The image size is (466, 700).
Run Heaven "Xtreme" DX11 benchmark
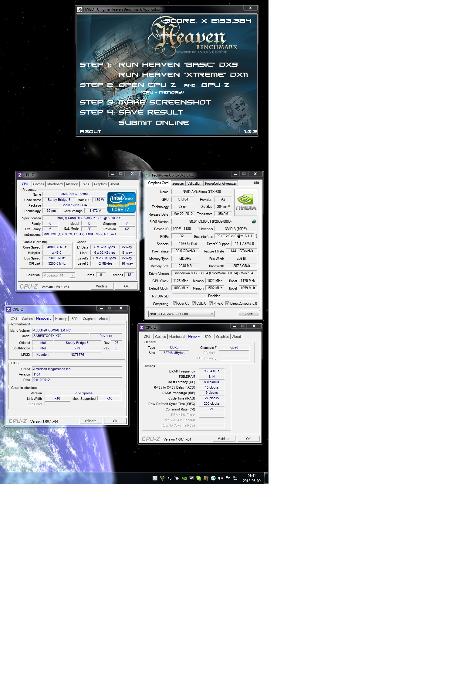pos(183,75)
